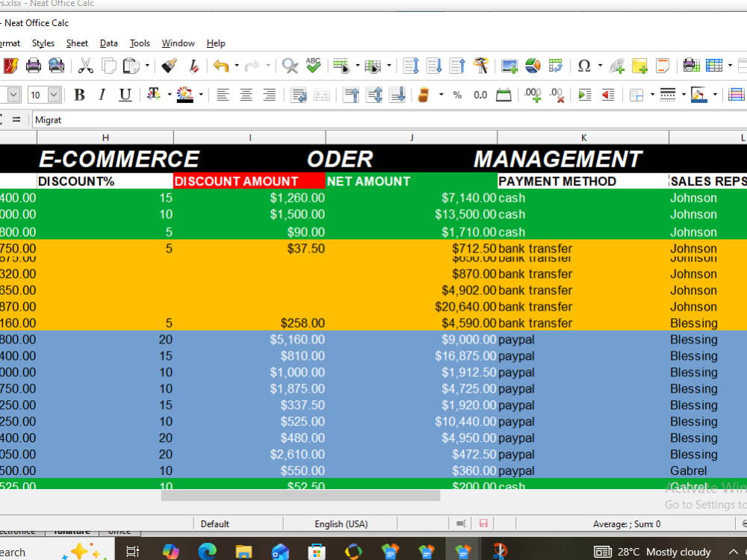Click the Print icon
The height and width of the screenshot is (560, 747).
[34, 65]
